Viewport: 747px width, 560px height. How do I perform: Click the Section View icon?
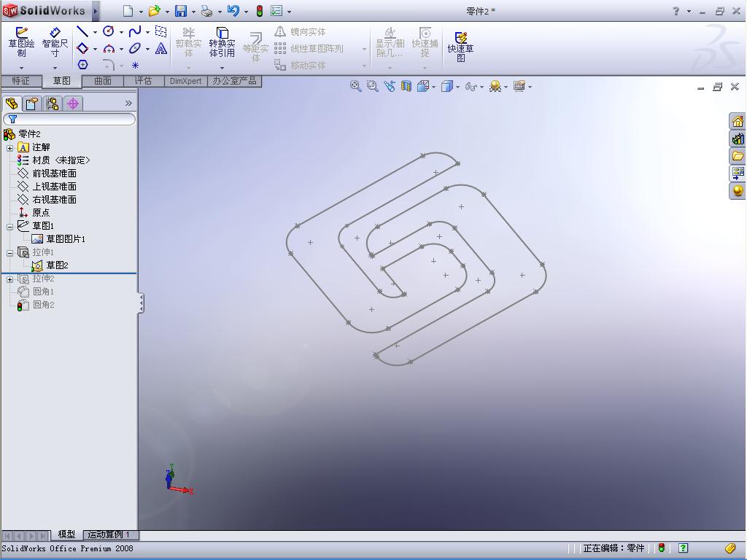click(x=406, y=86)
